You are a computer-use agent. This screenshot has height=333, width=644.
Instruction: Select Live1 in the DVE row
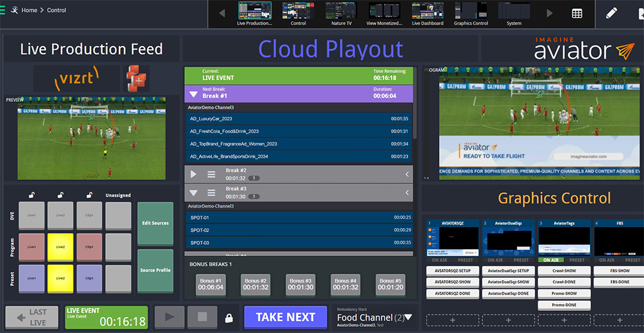(31, 215)
